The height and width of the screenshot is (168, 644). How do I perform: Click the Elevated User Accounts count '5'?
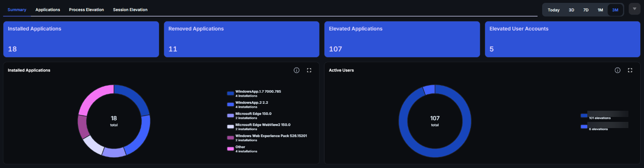click(492, 49)
